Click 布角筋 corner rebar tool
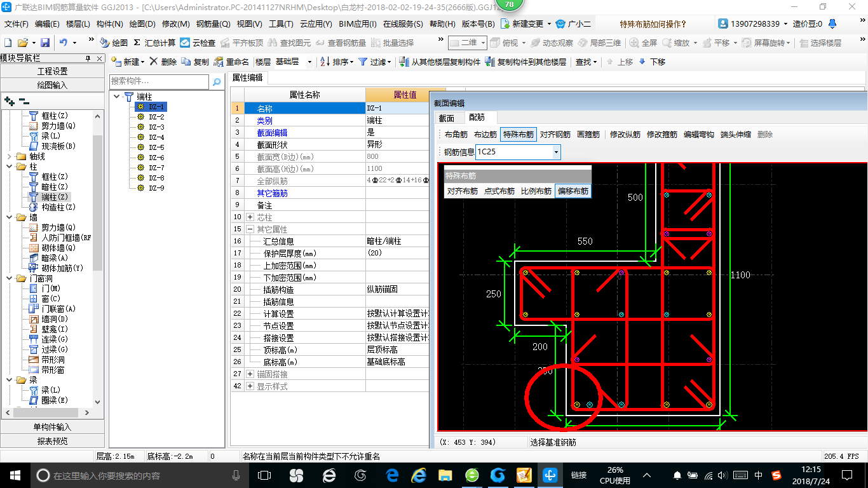 [x=456, y=135]
